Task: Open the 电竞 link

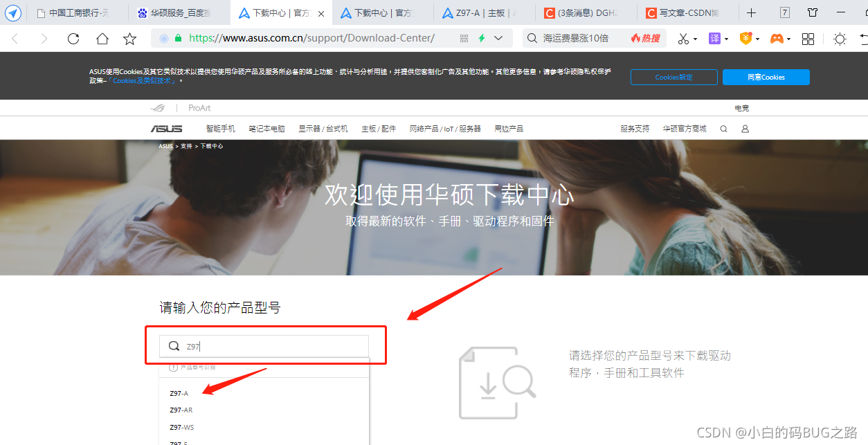Action: (x=742, y=108)
